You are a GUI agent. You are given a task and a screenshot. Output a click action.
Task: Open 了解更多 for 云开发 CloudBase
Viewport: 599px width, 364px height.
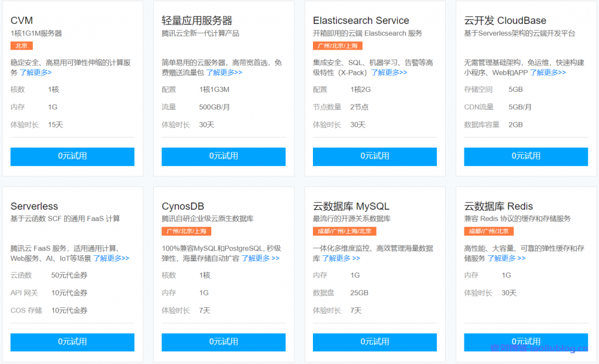click(x=548, y=72)
